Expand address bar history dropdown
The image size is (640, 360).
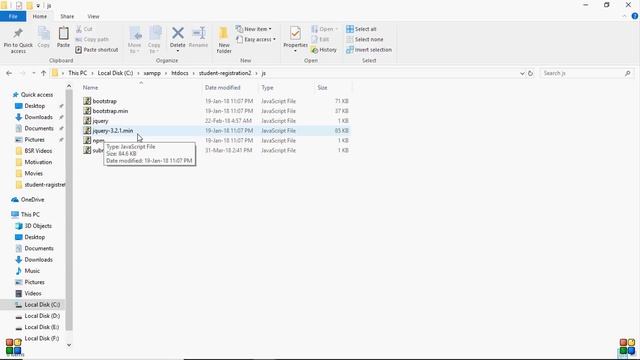click(x=522, y=73)
